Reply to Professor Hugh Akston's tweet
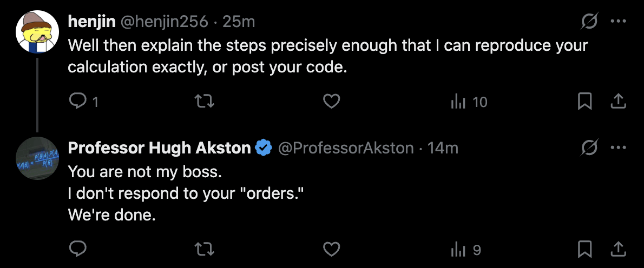This screenshot has width=644, height=268. click(77, 249)
